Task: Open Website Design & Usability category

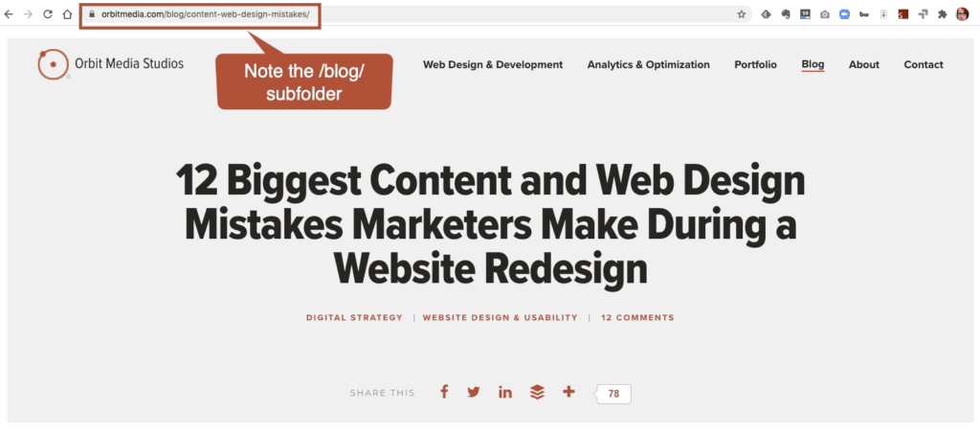Action: 500,318
